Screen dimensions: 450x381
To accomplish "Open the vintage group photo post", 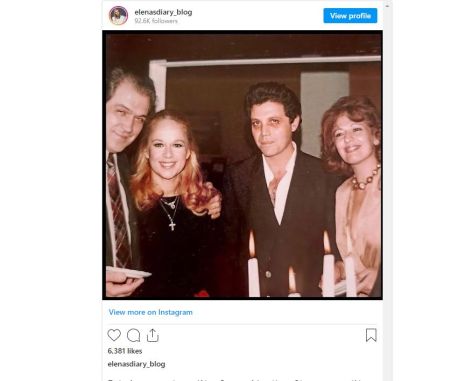I will tap(242, 165).
